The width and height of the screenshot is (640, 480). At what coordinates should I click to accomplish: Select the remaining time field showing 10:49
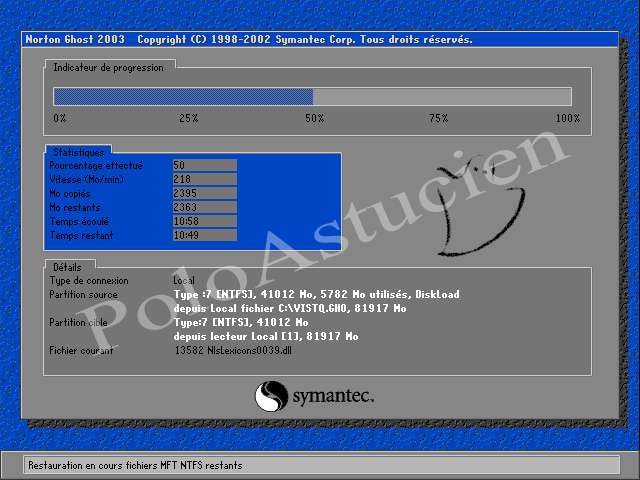pos(205,235)
